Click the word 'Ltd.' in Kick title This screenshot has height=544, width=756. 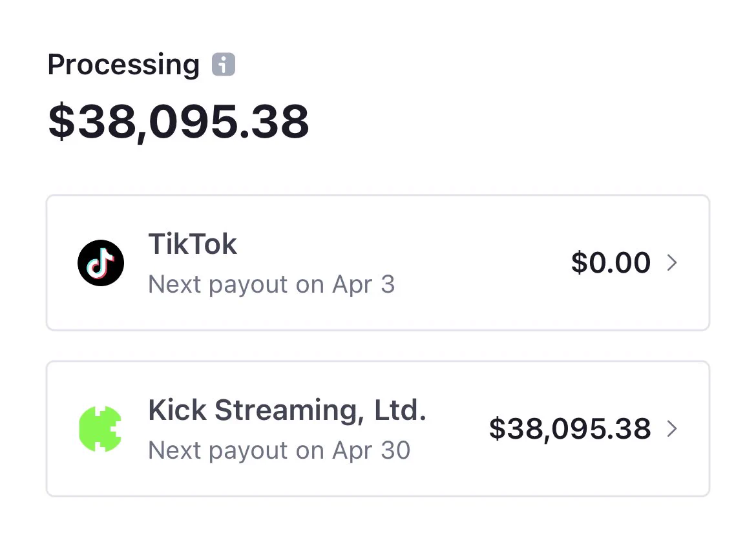(x=400, y=410)
